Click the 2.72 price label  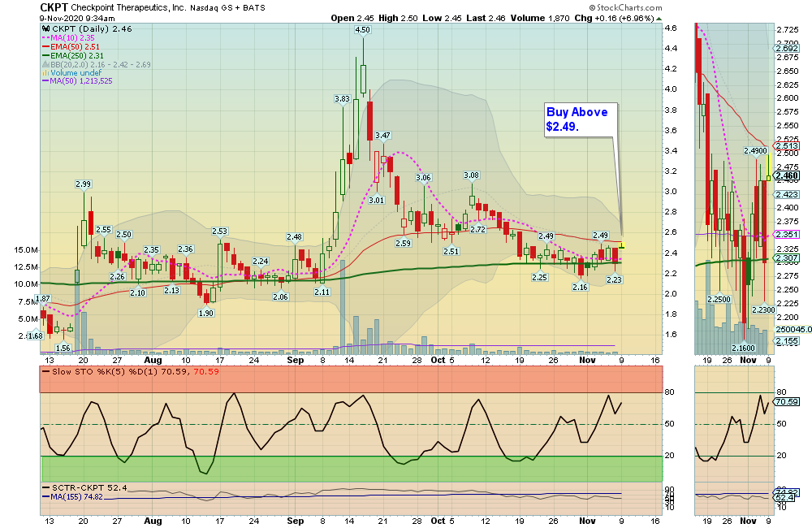click(478, 229)
